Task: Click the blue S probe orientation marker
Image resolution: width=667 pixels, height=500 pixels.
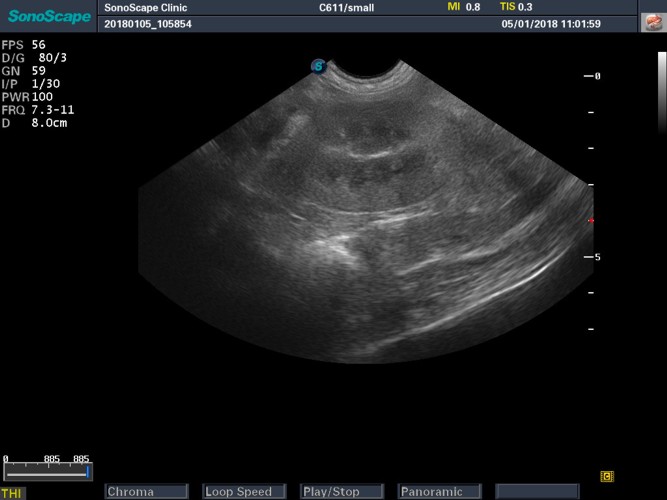Action: point(319,66)
